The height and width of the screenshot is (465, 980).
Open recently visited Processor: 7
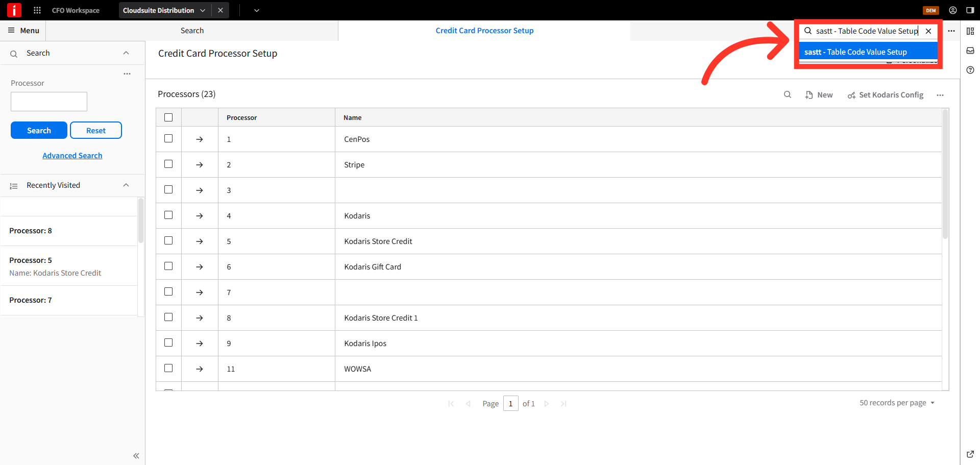pos(69,300)
